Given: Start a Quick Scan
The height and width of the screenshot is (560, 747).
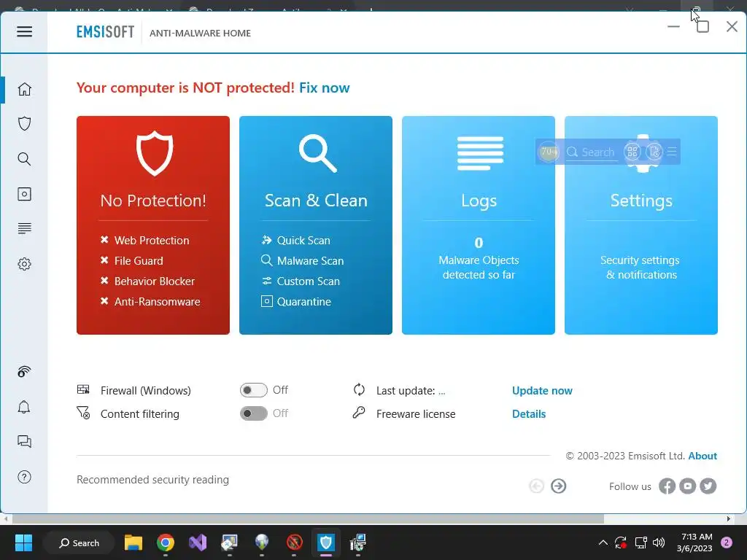Looking at the screenshot, I should tap(296, 241).
